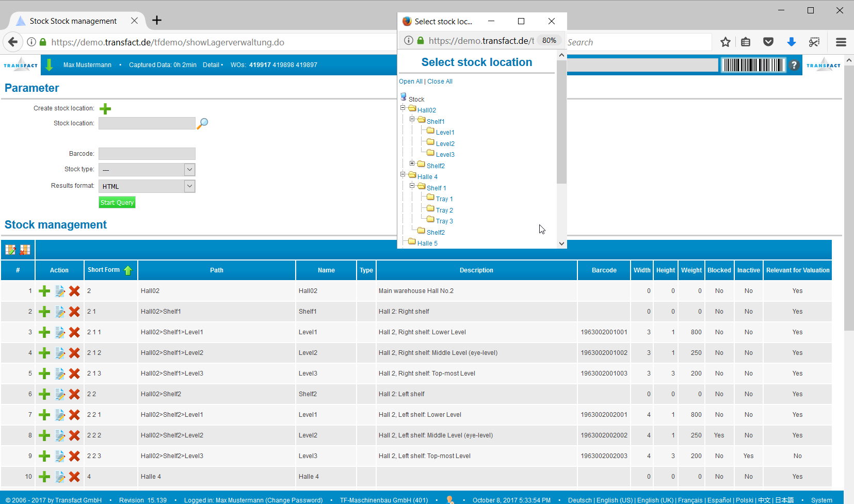Collapse Shelf1 tree node under Hall02
The image size is (854, 504).
click(412, 119)
